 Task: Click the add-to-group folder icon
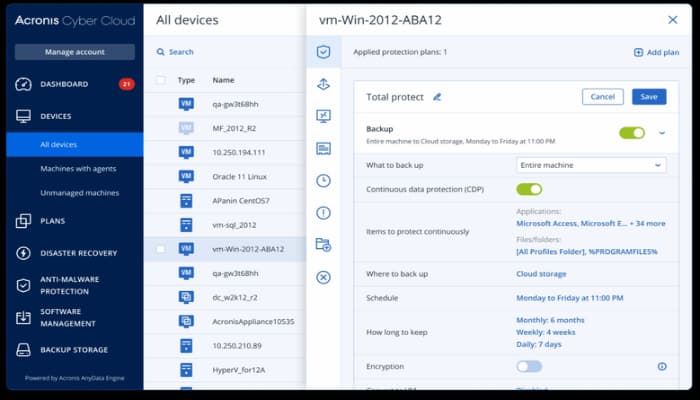(323, 245)
